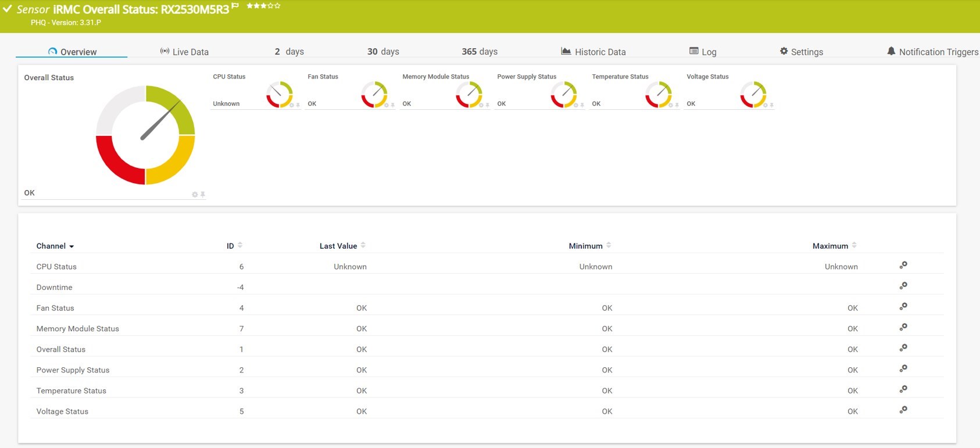This screenshot has width=980, height=448.
Task: Sort table by Channel column arrow
Action: point(71,246)
